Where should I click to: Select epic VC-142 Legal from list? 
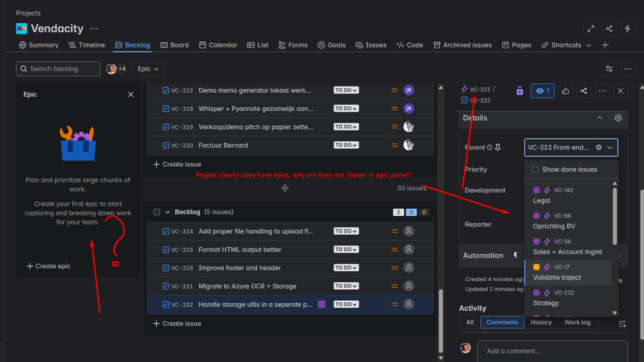coord(568,195)
